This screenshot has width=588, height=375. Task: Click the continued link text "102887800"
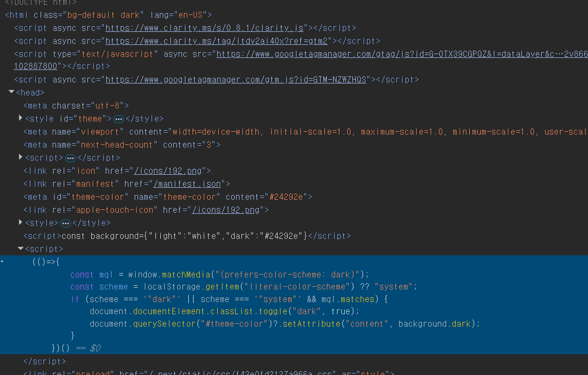[x=35, y=66]
